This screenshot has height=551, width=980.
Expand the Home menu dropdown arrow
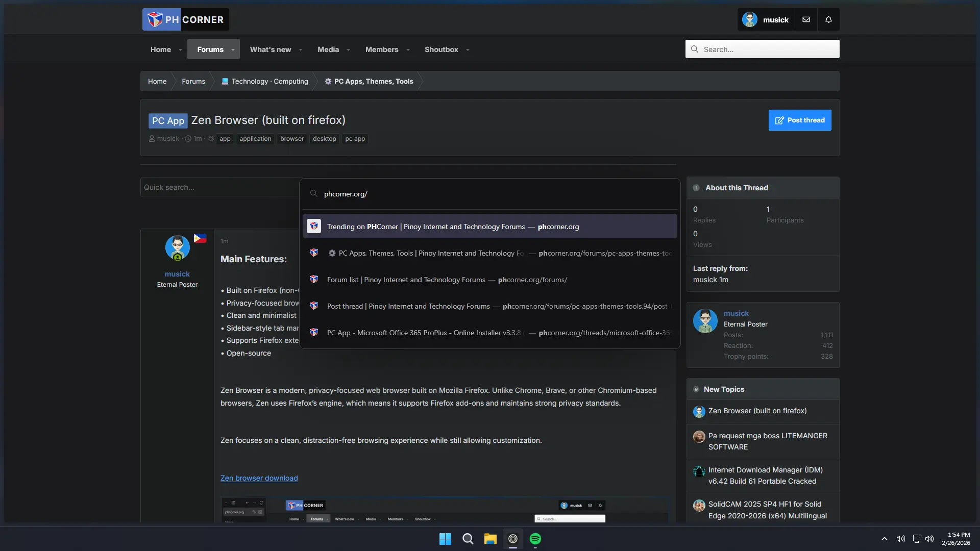coord(180,50)
